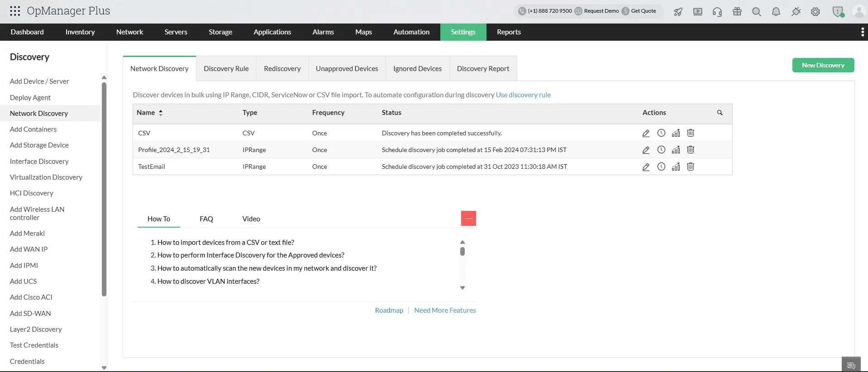Select Deploy Agent in sidebar

pos(30,98)
